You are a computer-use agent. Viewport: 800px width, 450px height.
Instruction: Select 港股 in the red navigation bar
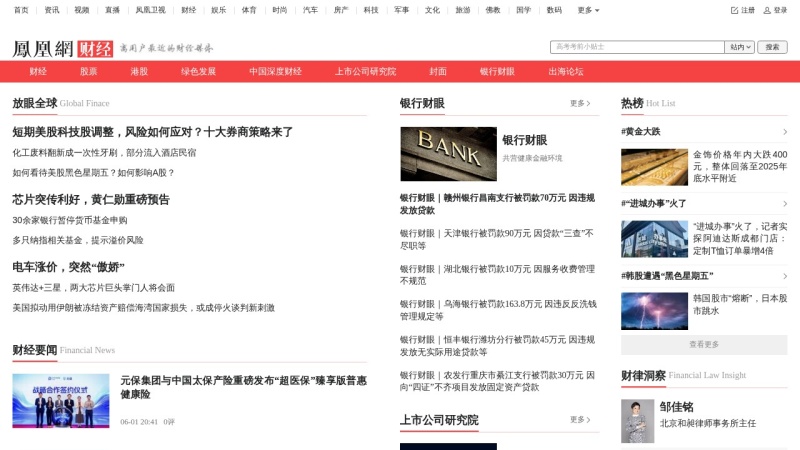139,71
